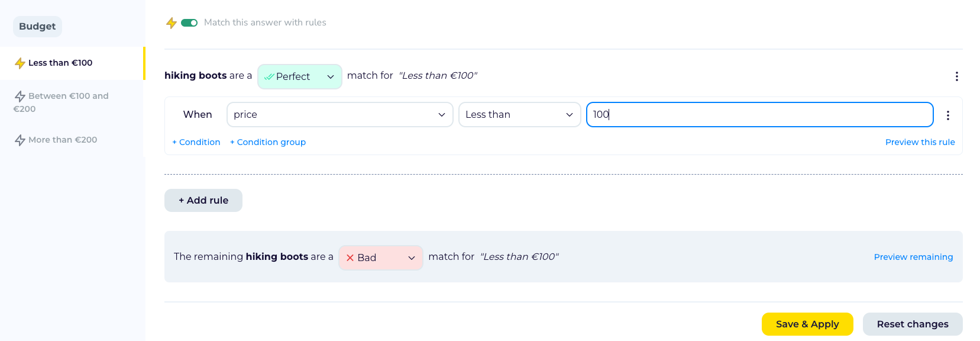Screen dimensions: 980x341
Task: Click the lightning bolt icon beside rules toggle
Action: tap(172, 23)
